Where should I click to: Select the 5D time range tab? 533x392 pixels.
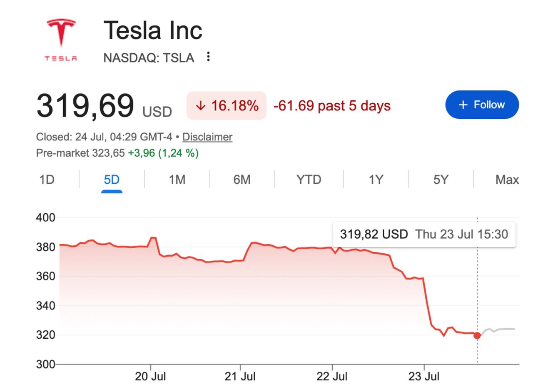pos(112,180)
